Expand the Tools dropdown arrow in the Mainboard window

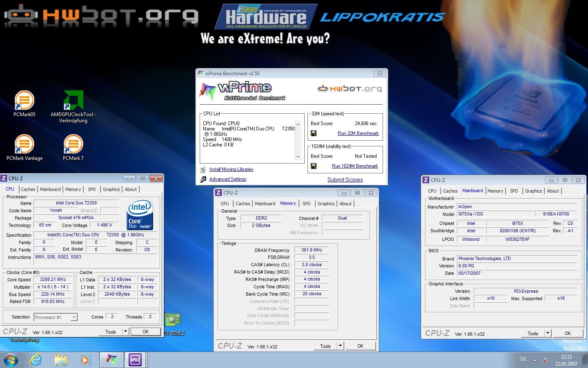pyautogui.click(x=548, y=333)
